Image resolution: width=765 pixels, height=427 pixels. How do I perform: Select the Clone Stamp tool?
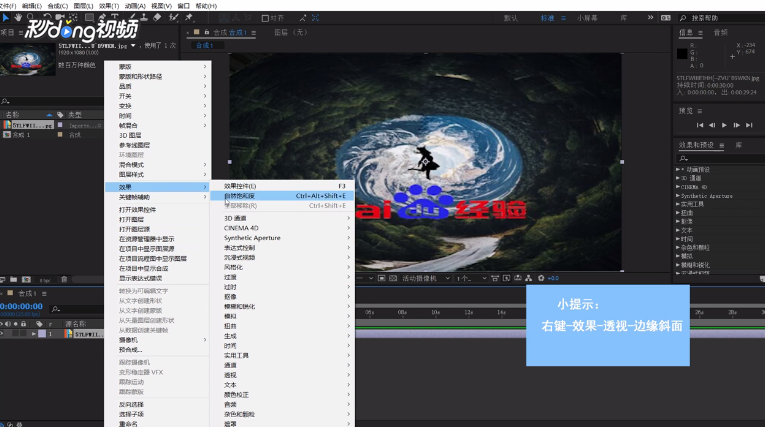(144, 18)
